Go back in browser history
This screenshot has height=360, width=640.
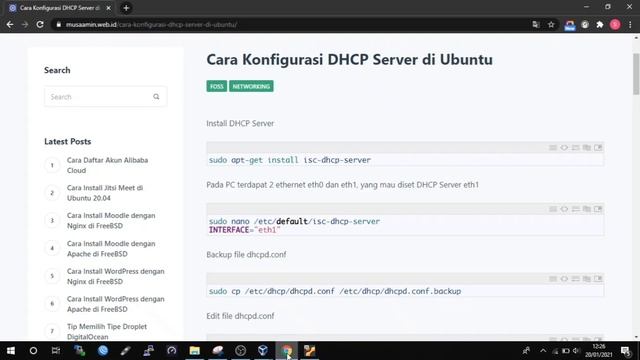pos(10,24)
